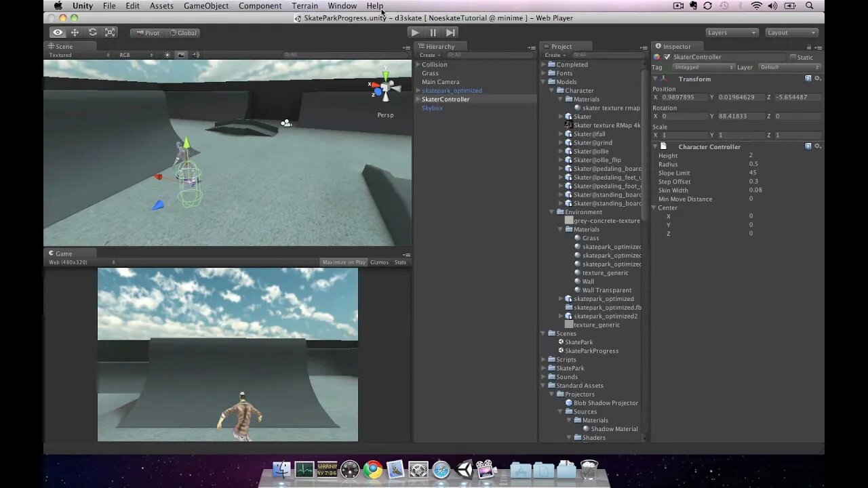
Task: Collapse the Center property foldout
Action: coord(655,207)
